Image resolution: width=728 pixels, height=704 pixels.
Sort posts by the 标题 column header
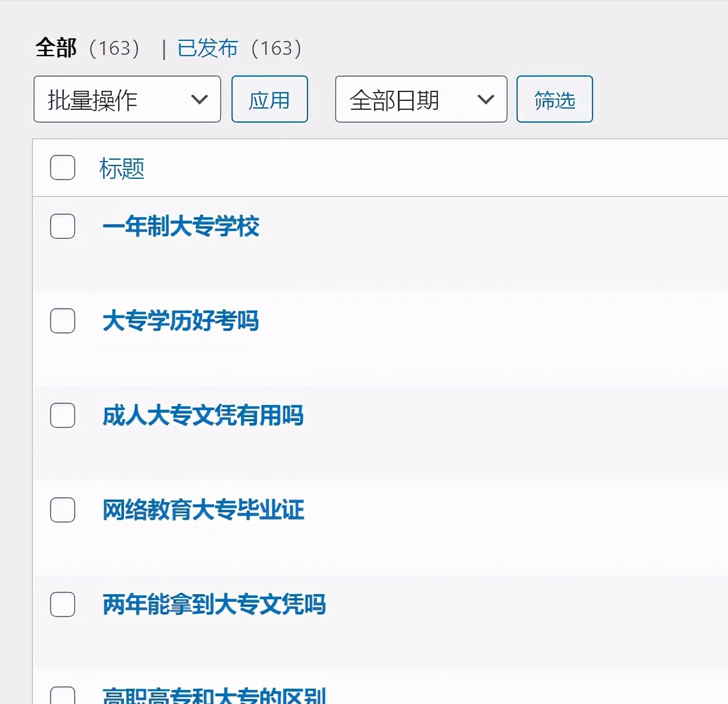pyautogui.click(x=121, y=168)
